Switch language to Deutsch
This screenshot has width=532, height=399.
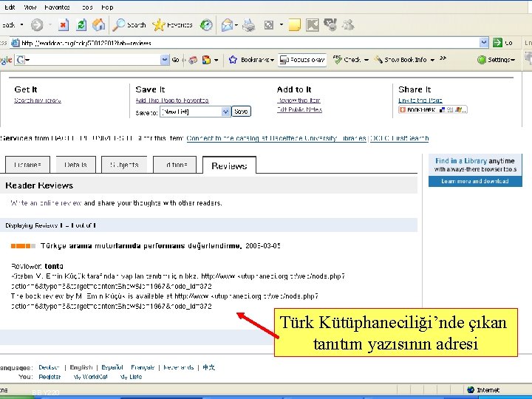pos(49,367)
